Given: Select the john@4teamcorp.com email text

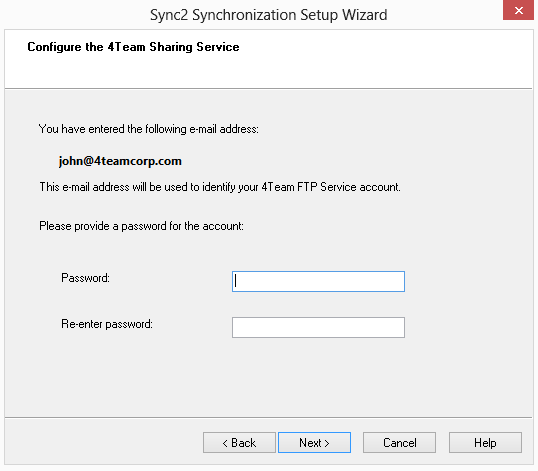Looking at the screenshot, I should pyautogui.click(x=120, y=161).
